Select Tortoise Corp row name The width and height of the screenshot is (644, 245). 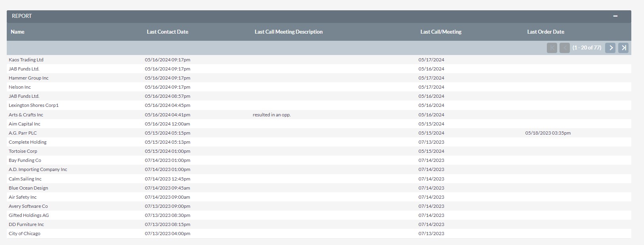pyautogui.click(x=23, y=151)
